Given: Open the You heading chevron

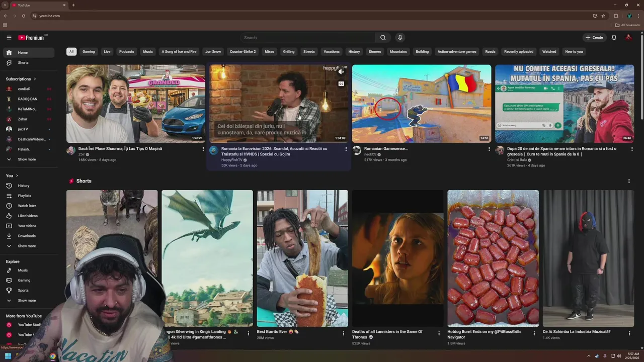Looking at the screenshot, I should coord(17,176).
